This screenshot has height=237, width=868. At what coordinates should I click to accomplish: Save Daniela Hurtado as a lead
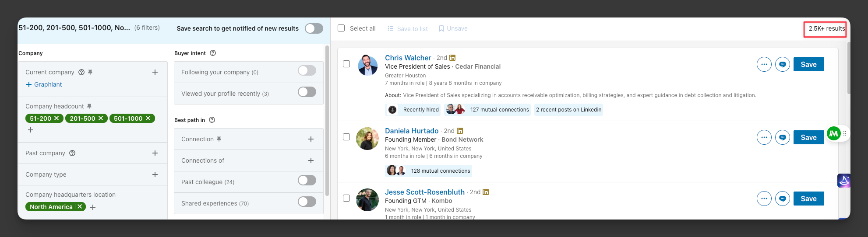point(808,137)
